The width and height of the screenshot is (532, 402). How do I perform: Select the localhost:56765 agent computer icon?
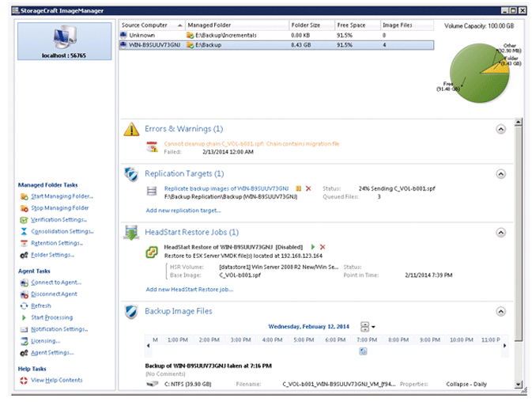pyautogui.click(x=65, y=41)
